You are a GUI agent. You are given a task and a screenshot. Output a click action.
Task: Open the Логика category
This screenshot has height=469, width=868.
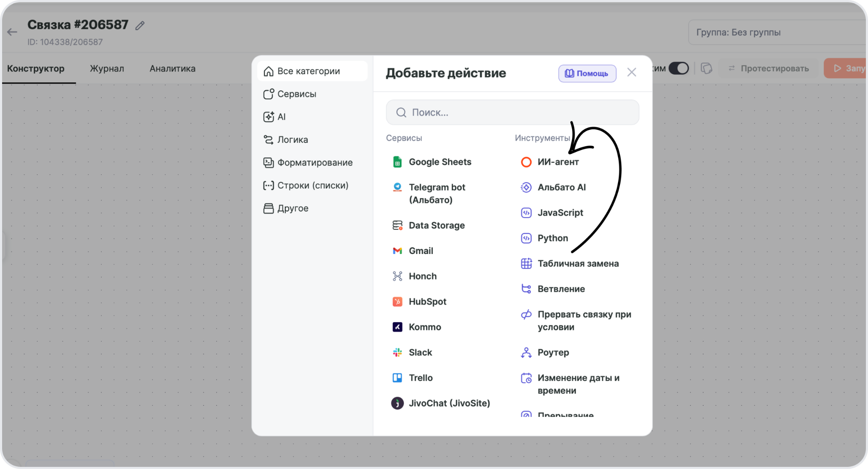[x=312, y=140]
